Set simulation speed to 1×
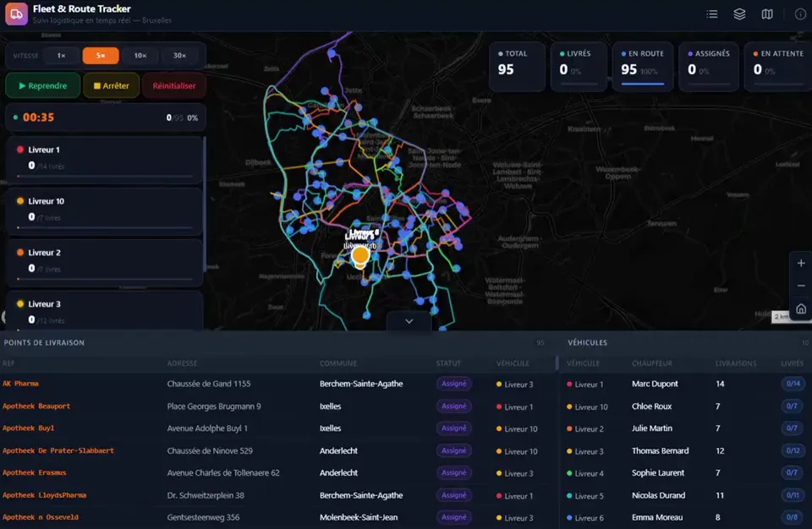The width and height of the screenshot is (812, 529). 61,56
